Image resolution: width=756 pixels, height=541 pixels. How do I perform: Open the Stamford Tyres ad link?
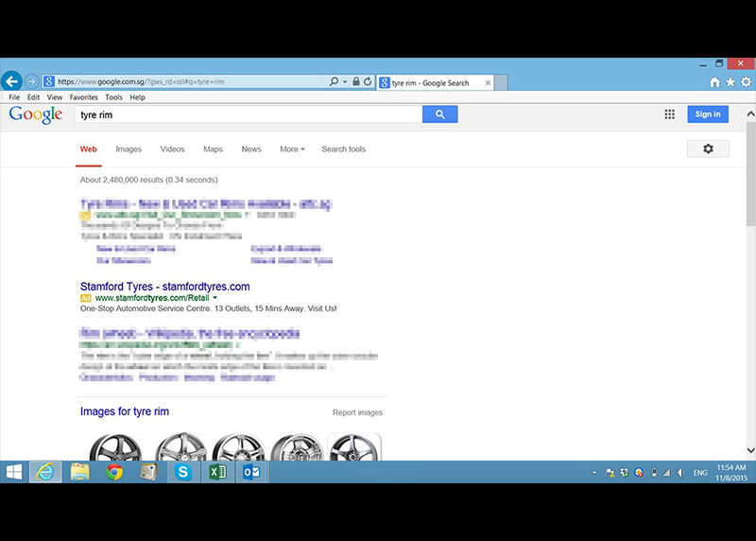click(x=164, y=287)
